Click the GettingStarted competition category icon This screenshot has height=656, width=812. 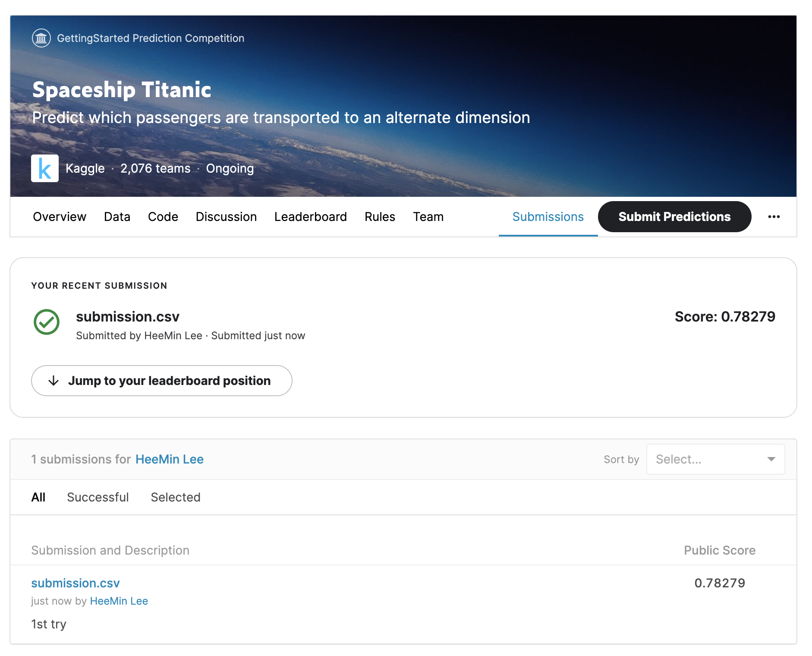(41, 38)
